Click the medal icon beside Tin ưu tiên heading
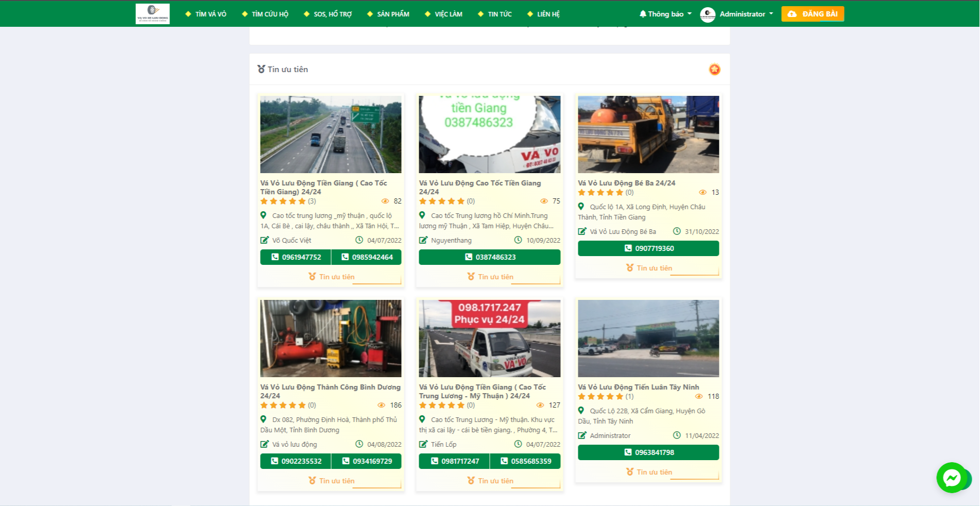 261,69
